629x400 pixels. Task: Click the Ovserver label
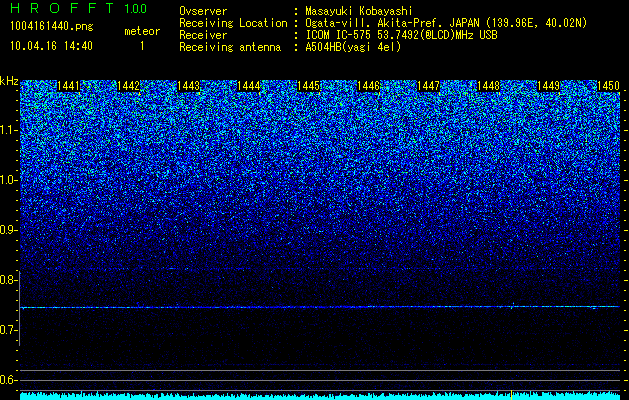203,11
